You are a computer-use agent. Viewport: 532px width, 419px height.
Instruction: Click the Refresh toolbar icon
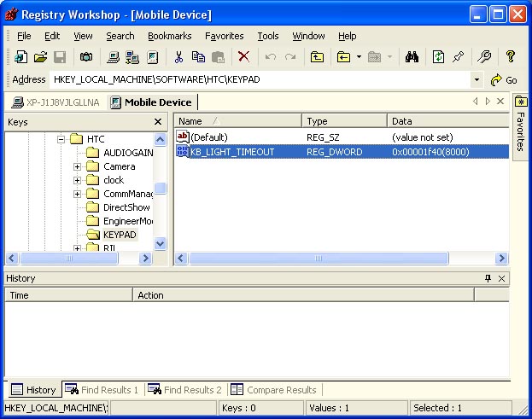438,57
